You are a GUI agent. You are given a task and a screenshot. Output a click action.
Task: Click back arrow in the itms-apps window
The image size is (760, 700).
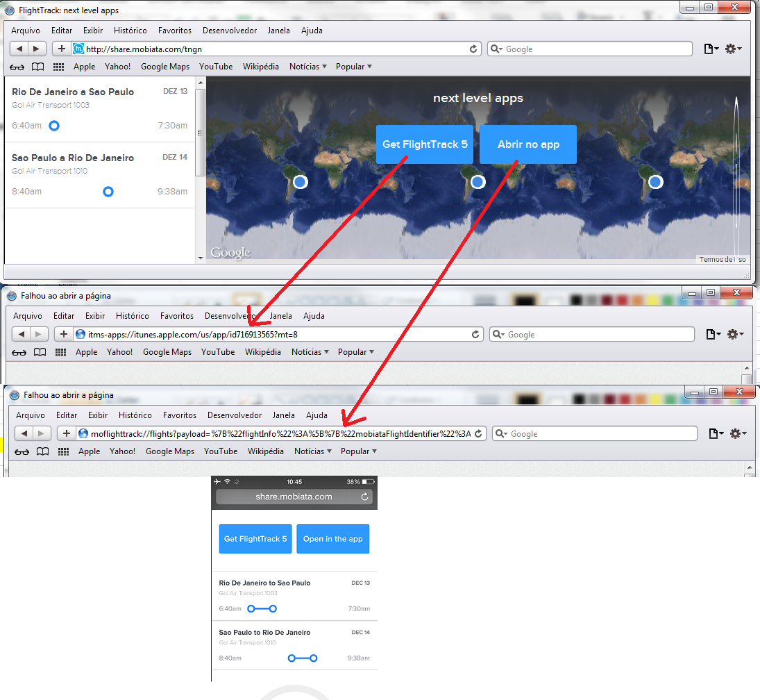point(22,334)
